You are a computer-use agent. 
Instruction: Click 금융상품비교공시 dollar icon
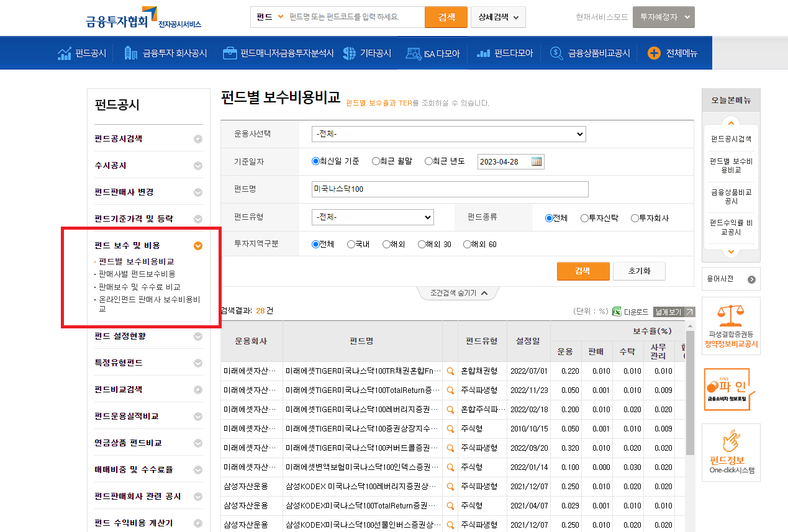coord(556,53)
